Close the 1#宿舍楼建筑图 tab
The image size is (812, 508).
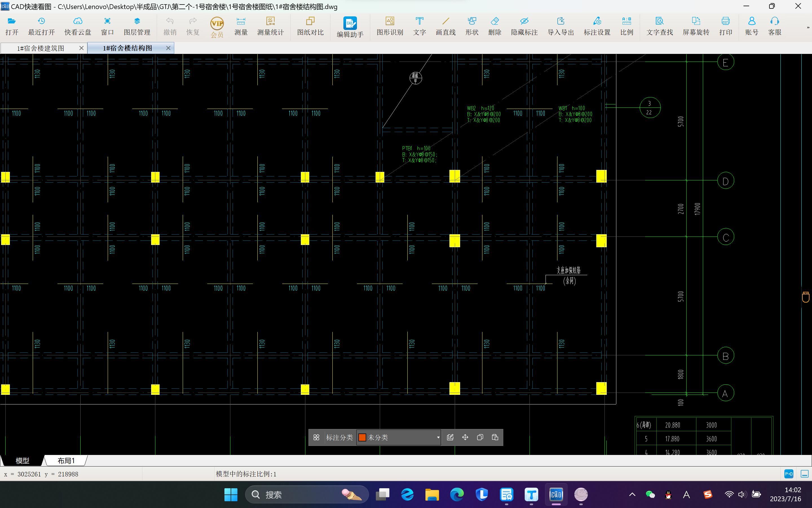(x=81, y=48)
